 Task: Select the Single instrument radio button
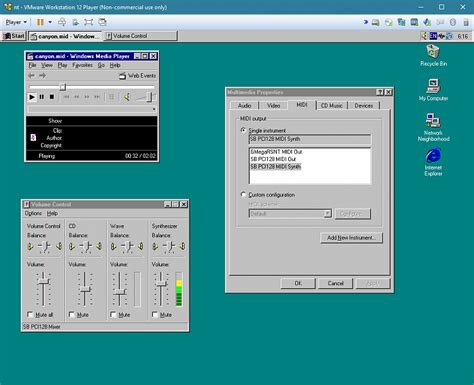(x=243, y=130)
